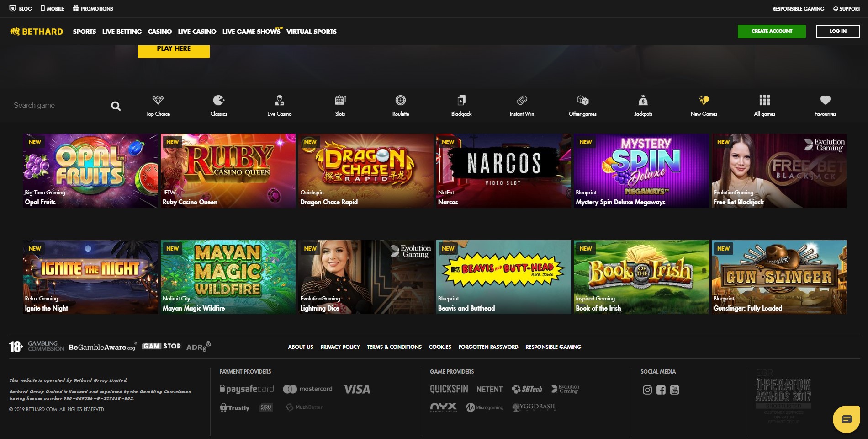Go to the Live Betting section
Viewport: 868px width, 439px height.
pos(122,32)
